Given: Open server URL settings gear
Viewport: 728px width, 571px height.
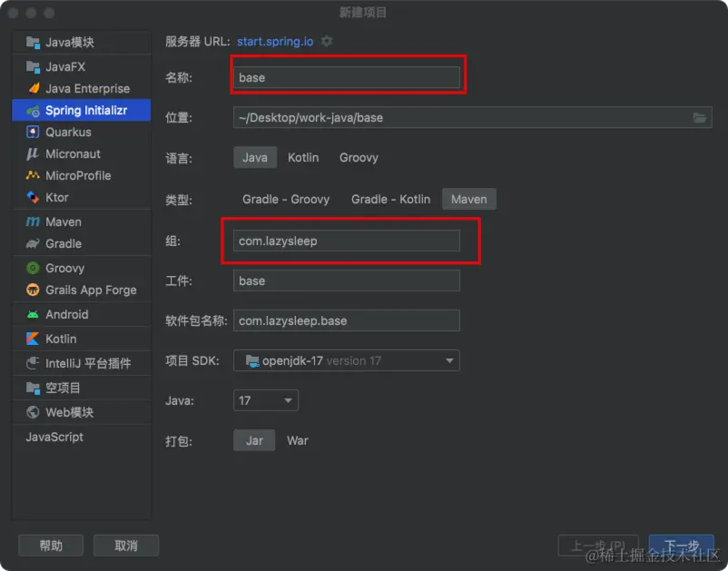Looking at the screenshot, I should 327,42.
